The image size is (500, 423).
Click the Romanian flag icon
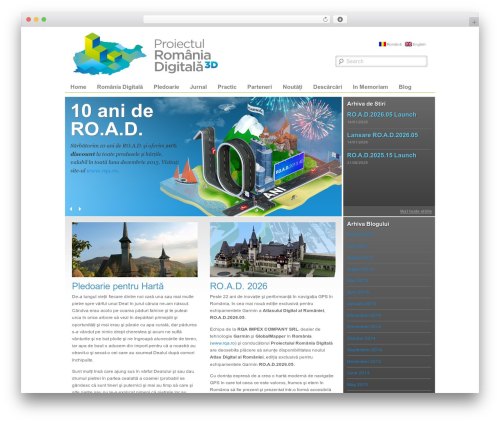point(382,44)
